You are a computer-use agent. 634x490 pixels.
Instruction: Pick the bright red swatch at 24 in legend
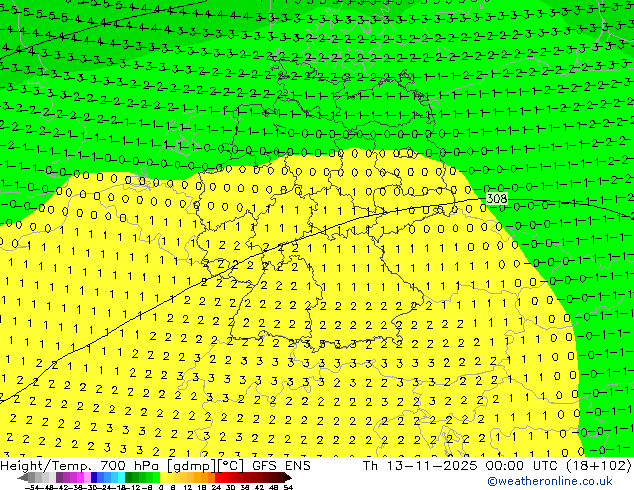coord(218,477)
